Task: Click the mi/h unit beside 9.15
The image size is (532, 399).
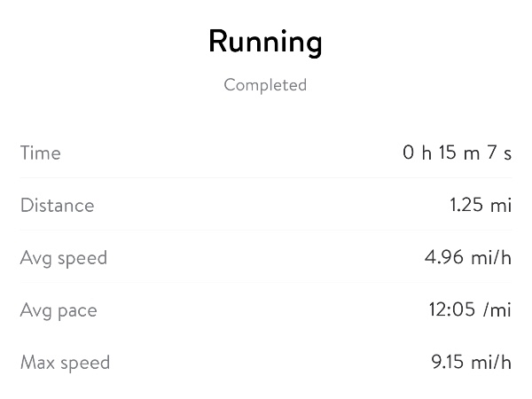Action: (491, 363)
